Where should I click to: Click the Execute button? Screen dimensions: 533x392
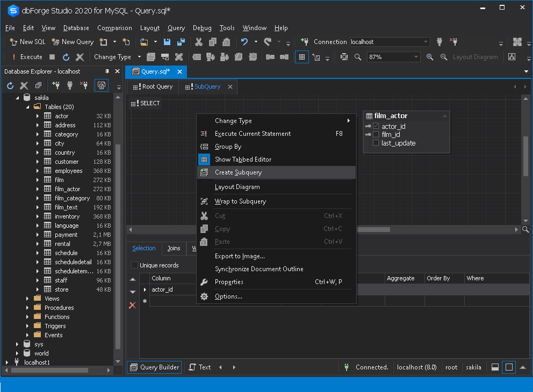(27, 57)
